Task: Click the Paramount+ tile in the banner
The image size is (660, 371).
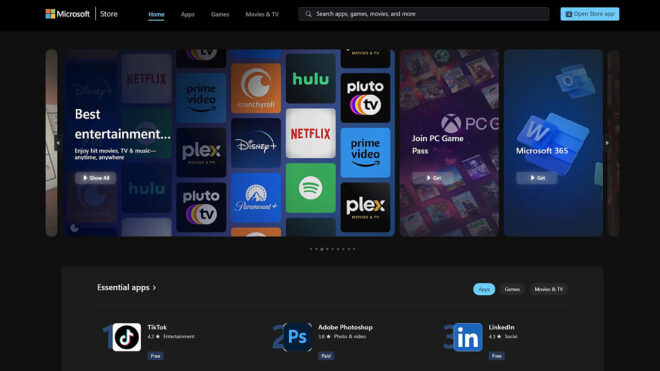Action: 256,198
